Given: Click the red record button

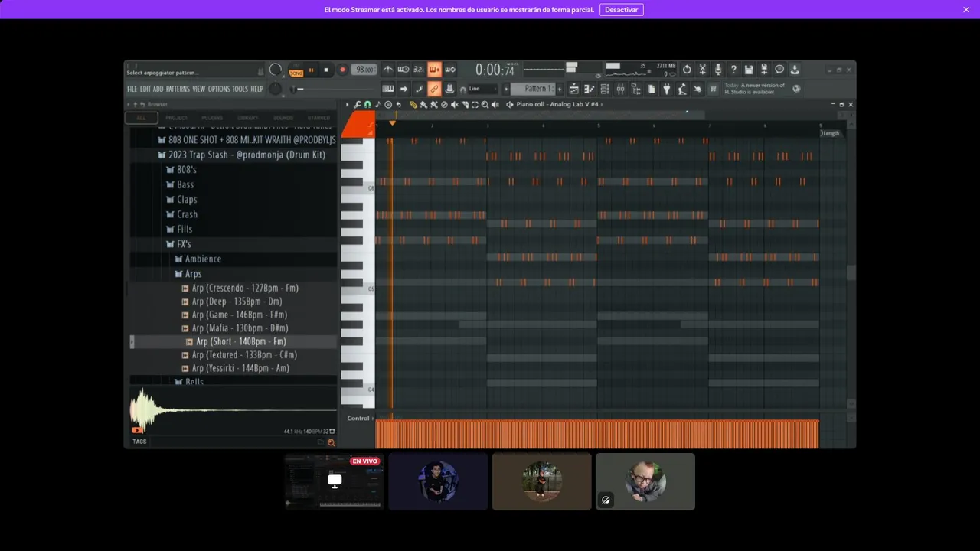Looking at the screenshot, I should pyautogui.click(x=343, y=70).
